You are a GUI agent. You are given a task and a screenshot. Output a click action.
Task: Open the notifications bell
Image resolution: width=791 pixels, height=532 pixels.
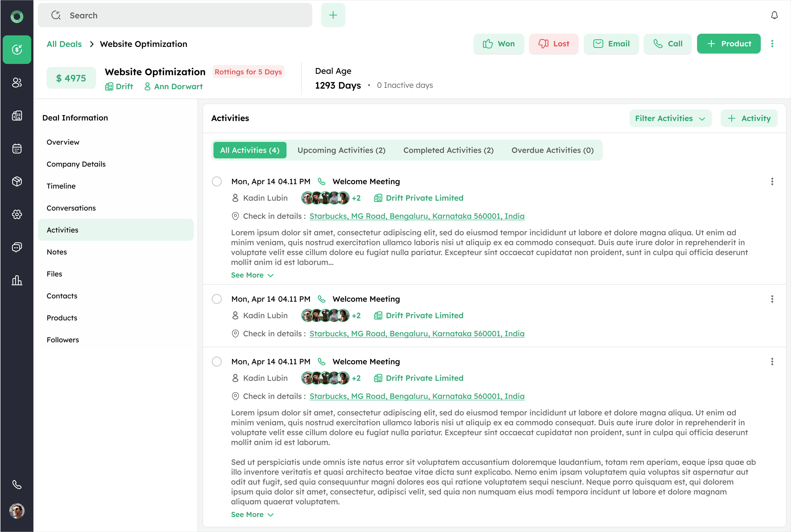click(x=774, y=15)
